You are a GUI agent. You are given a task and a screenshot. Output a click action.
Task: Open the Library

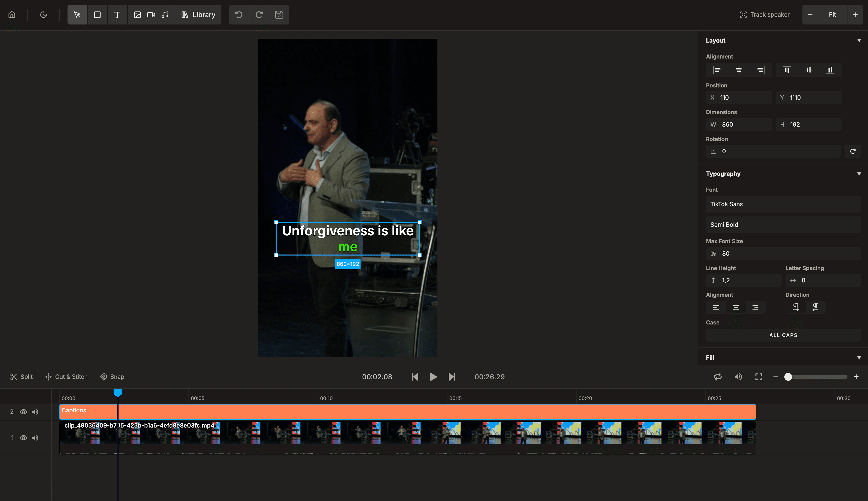(198, 14)
